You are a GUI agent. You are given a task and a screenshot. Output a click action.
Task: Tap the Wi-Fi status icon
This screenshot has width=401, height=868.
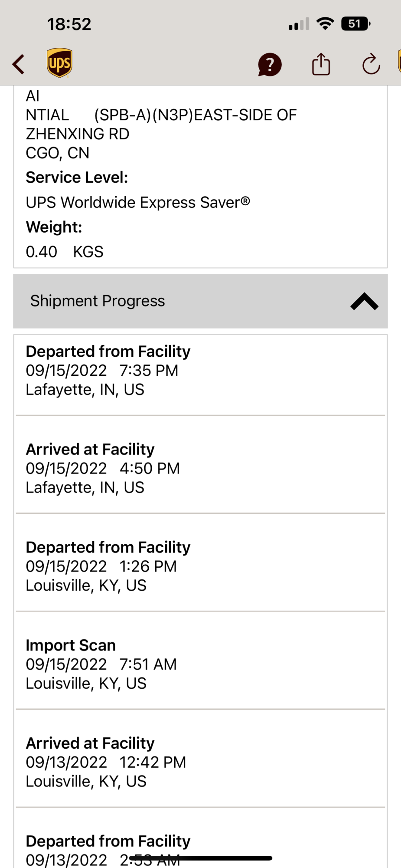pyautogui.click(x=325, y=23)
